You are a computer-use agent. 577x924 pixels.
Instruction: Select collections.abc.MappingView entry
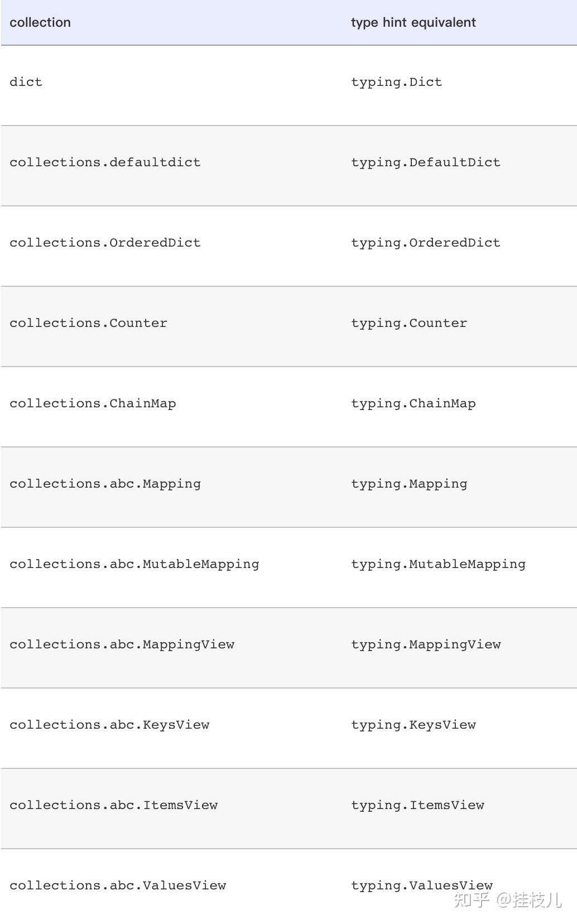pos(122,644)
